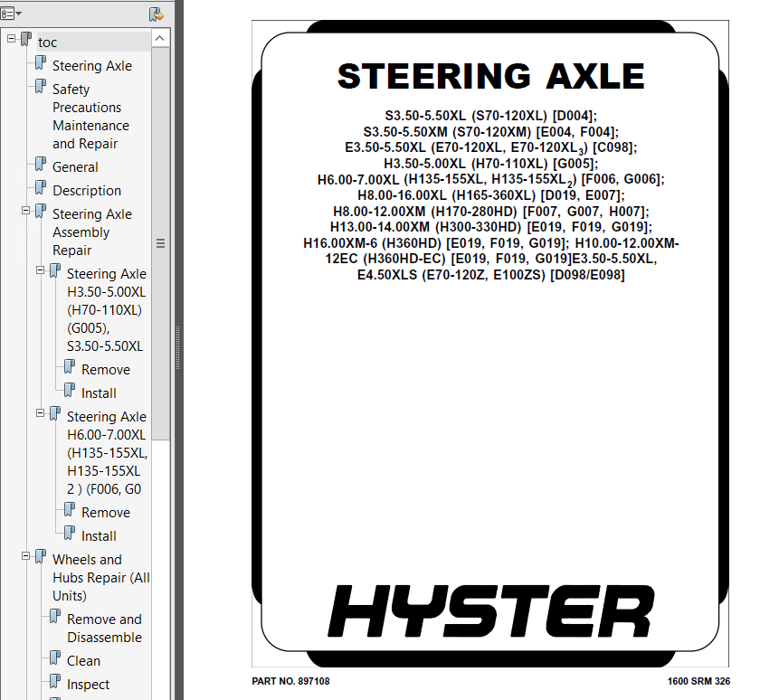Click the Safety Precautions bookmark icon
Viewport: 760px width, 700px height.
tap(41, 86)
